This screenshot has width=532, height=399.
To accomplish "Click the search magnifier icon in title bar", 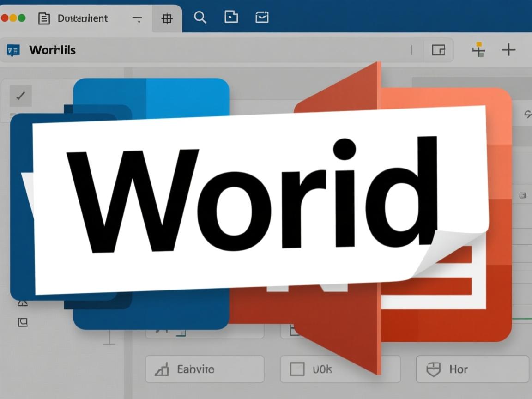I will tap(200, 18).
